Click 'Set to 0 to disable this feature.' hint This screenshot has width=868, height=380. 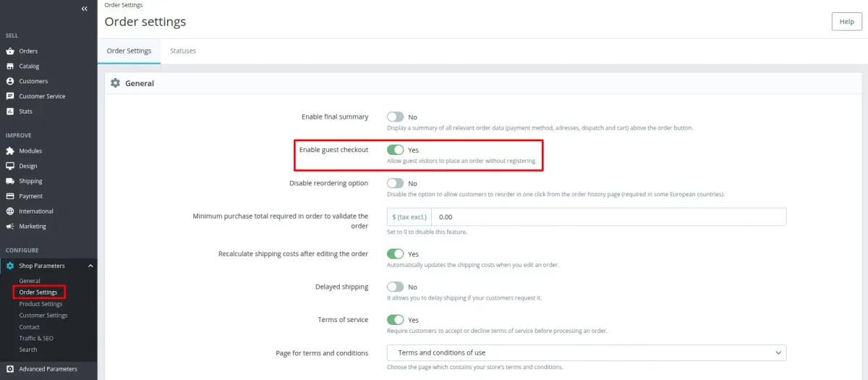point(427,232)
